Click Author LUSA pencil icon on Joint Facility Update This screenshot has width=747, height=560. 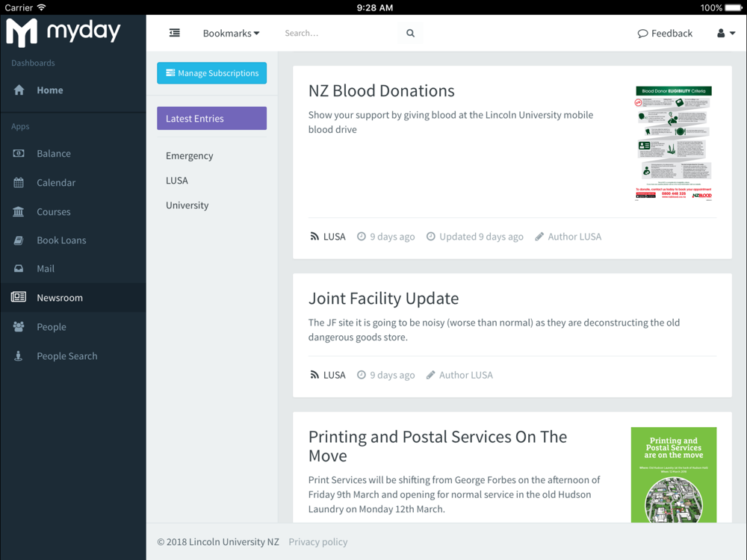pos(431,375)
